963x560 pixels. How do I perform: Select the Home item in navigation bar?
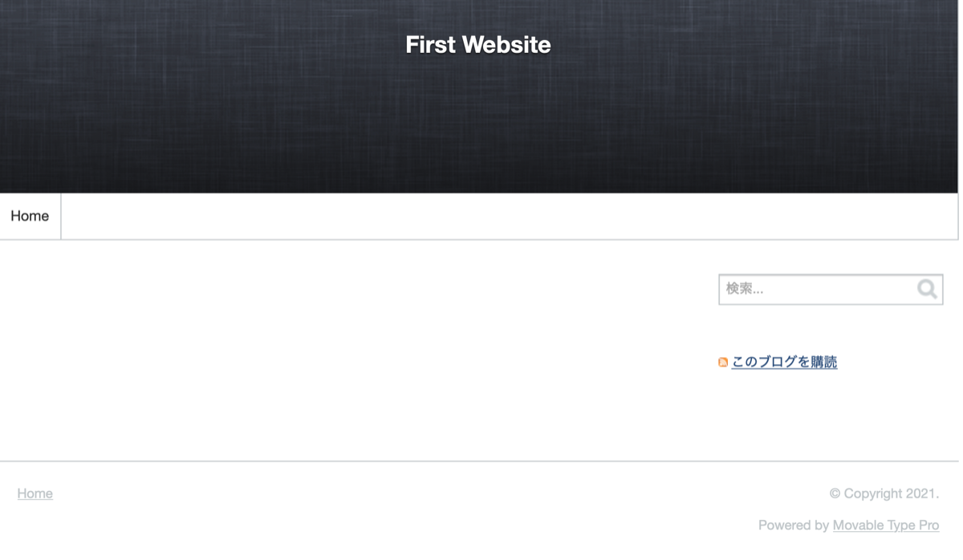[30, 216]
